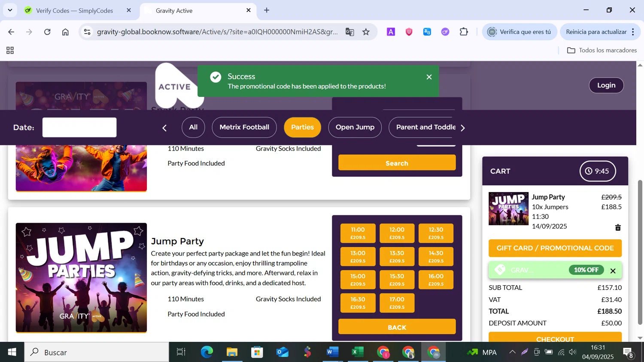Open the uBlock shield extension

(x=409, y=32)
